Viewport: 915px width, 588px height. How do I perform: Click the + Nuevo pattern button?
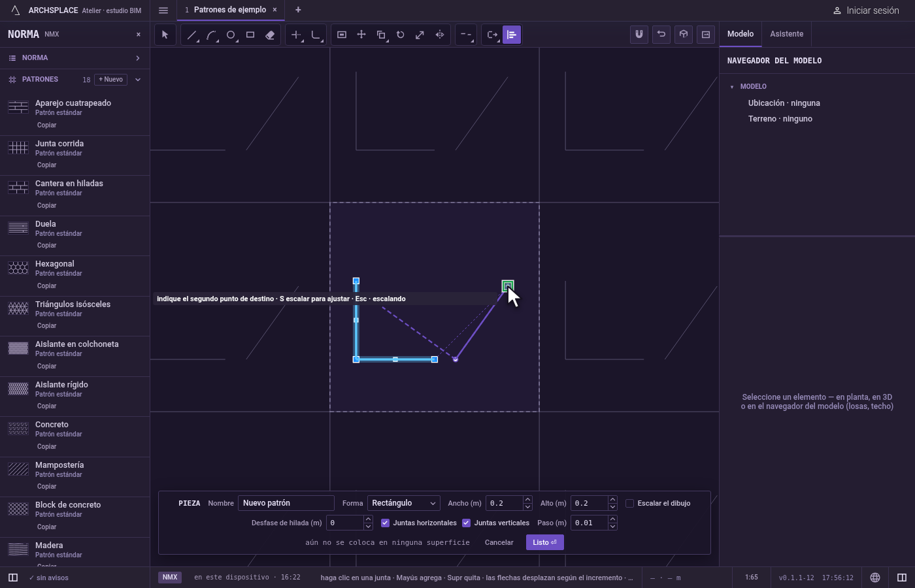[111, 80]
